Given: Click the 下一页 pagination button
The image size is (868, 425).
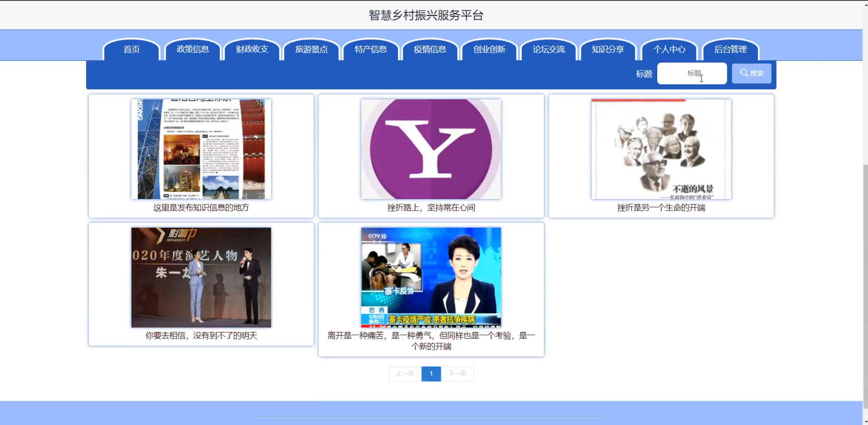Looking at the screenshot, I should tap(457, 374).
